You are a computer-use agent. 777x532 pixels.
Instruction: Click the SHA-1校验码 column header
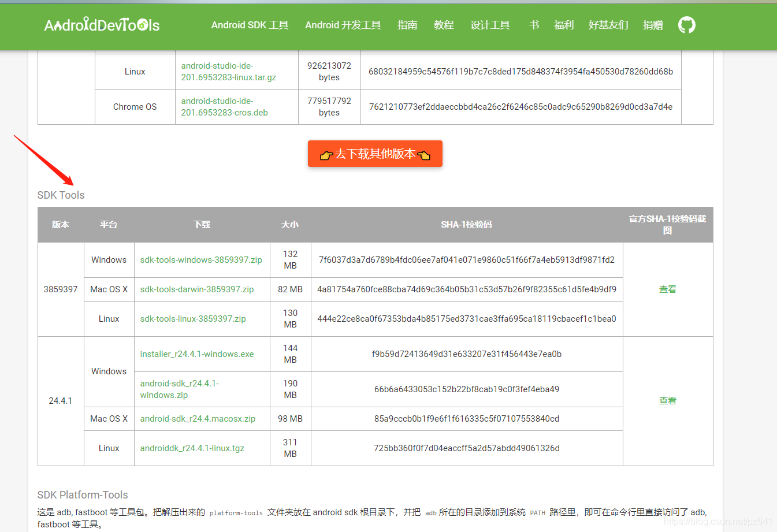click(x=467, y=225)
